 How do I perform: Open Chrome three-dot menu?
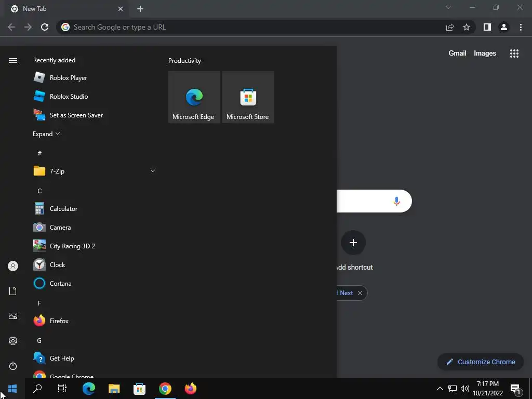tap(521, 27)
